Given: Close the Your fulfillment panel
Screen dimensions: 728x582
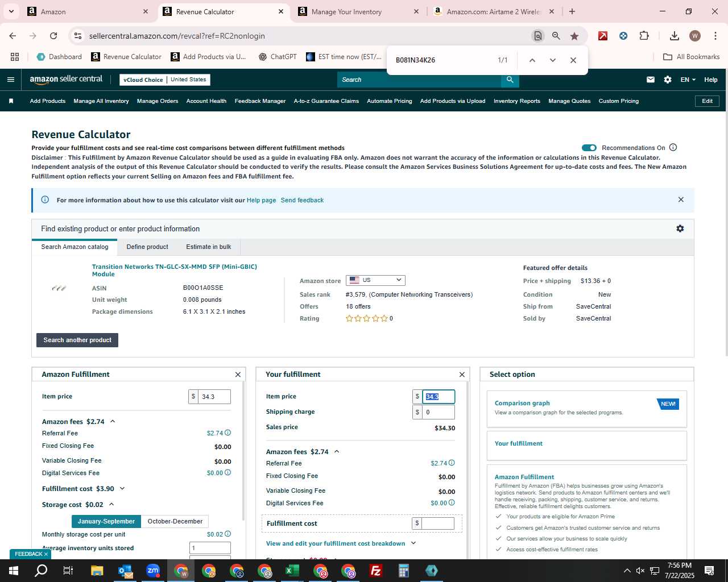Looking at the screenshot, I should pos(462,375).
